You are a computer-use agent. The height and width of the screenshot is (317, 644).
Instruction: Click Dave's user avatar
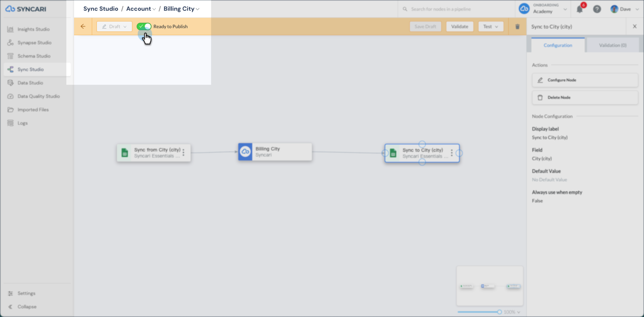click(614, 9)
